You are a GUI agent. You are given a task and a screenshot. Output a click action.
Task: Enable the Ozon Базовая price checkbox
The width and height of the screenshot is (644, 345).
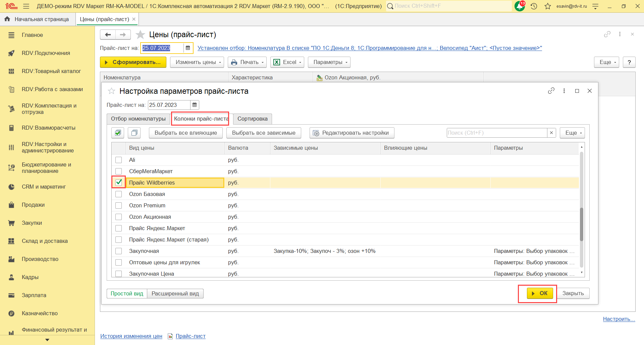coord(119,194)
